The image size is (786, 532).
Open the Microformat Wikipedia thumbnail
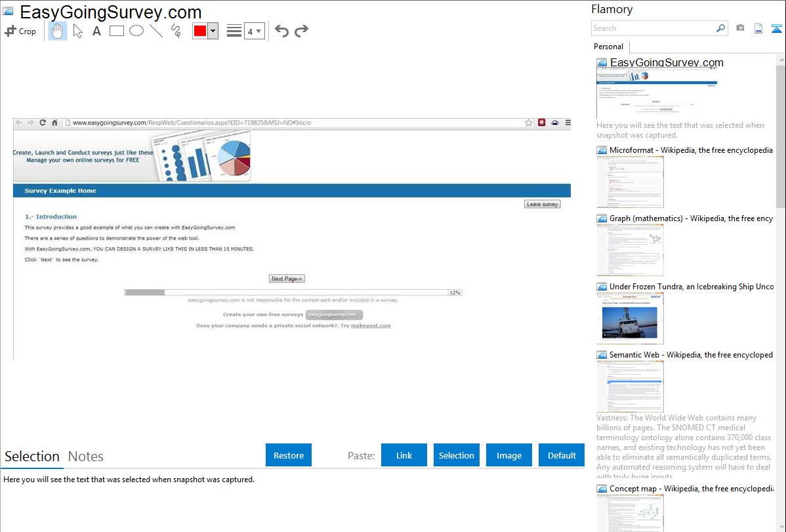click(x=630, y=182)
